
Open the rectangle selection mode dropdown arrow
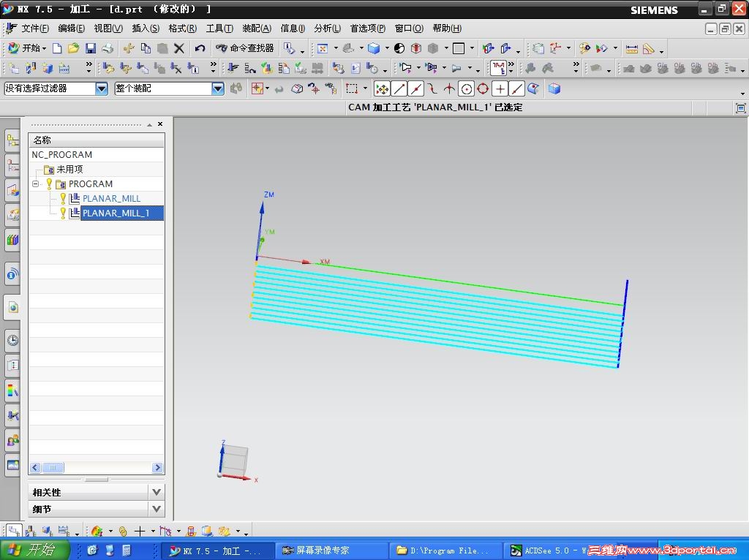click(366, 88)
